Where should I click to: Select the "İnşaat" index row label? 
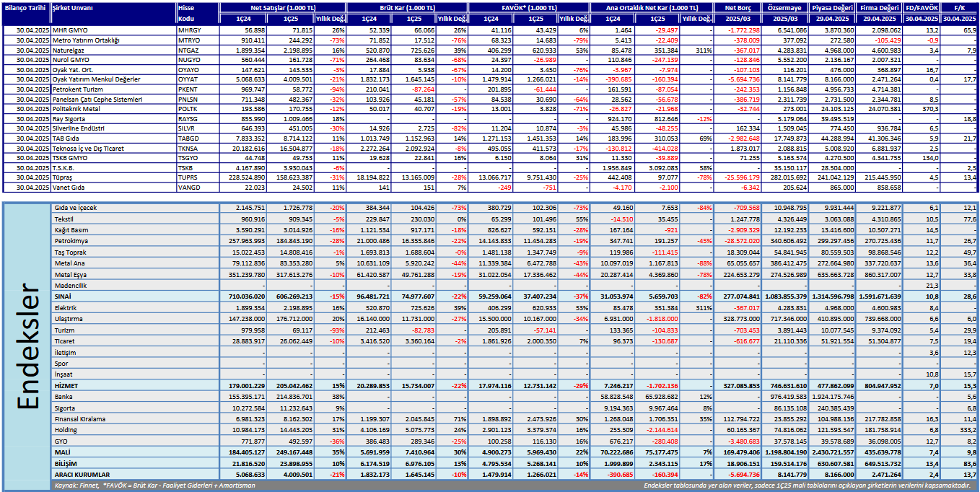point(65,374)
